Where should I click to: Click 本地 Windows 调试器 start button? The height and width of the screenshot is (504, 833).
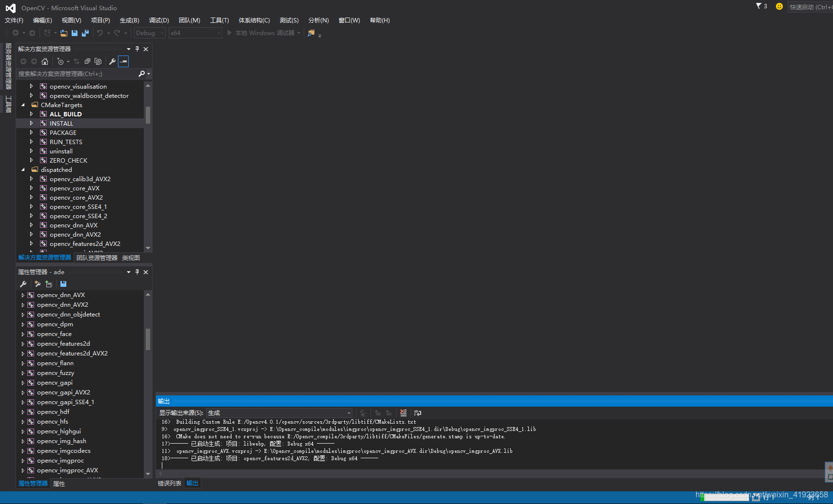click(261, 33)
